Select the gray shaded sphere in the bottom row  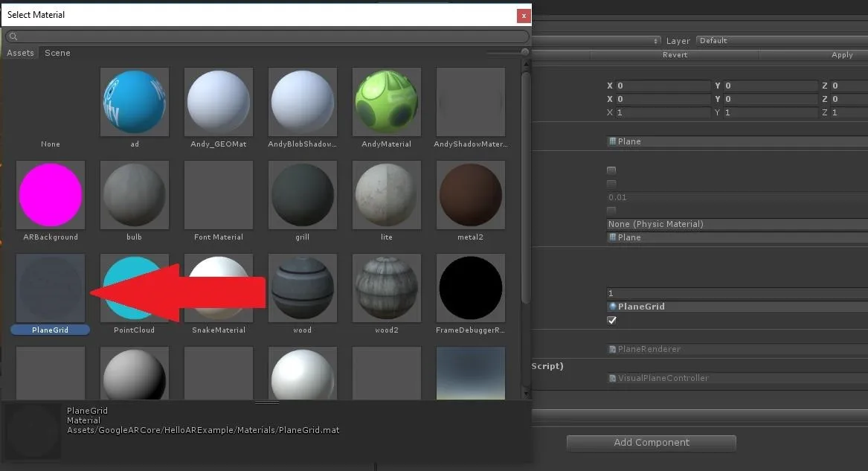135,373
